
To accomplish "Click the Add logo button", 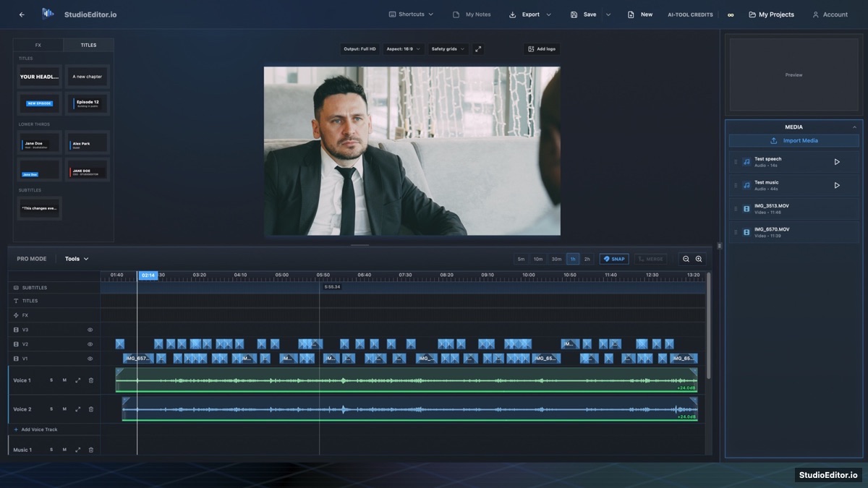I will click(x=542, y=49).
